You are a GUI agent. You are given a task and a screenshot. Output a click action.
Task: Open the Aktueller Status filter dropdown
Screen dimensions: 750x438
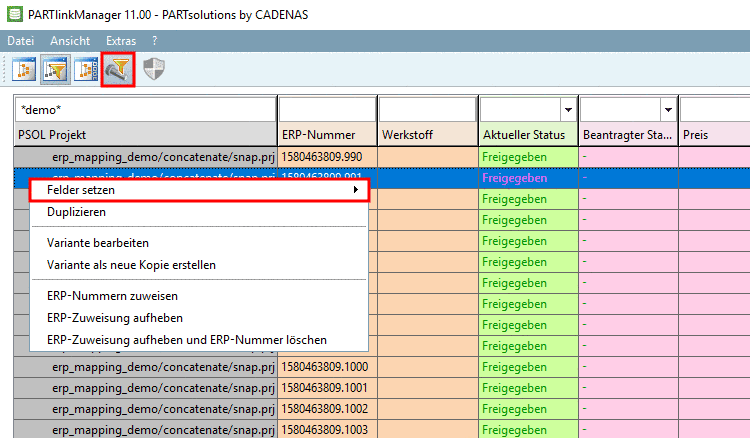point(568,110)
